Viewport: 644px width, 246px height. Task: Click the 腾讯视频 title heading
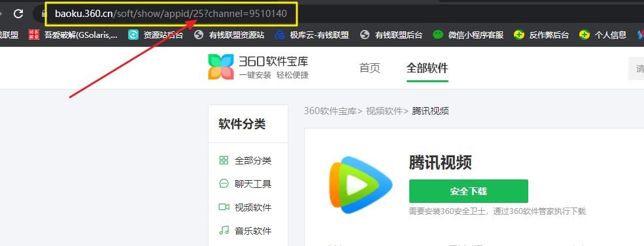[x=440, y=163]
